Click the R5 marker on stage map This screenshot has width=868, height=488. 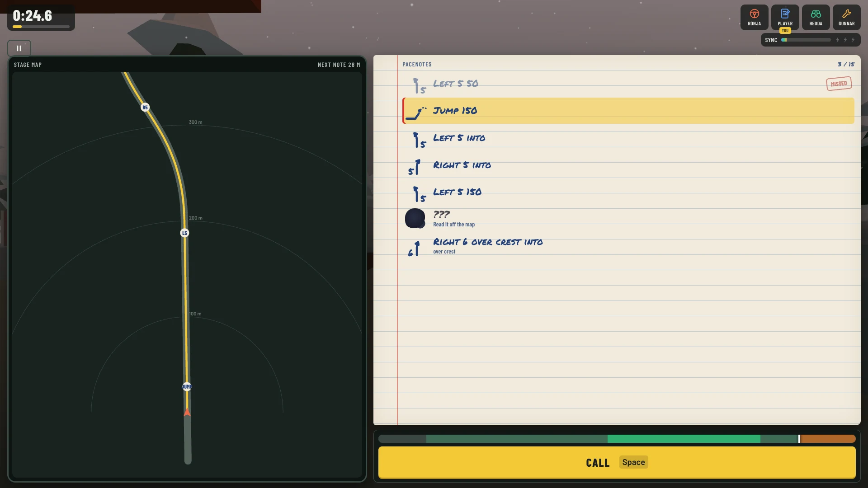point(145,107)
